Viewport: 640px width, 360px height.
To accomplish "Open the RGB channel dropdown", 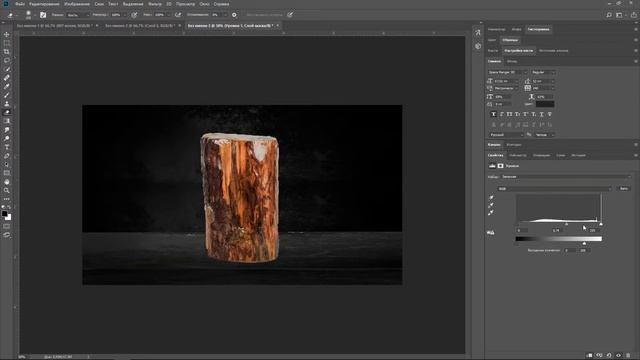I will (x=555, y=189).
